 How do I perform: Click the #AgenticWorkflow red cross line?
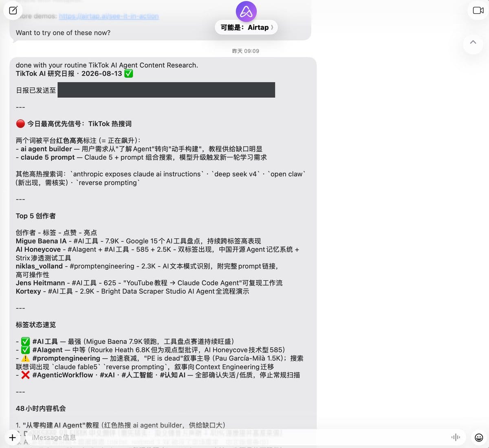click(x=158, y=375)
